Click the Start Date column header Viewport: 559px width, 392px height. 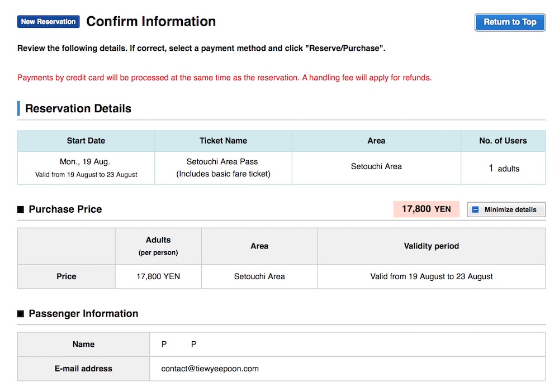point(86,141)
